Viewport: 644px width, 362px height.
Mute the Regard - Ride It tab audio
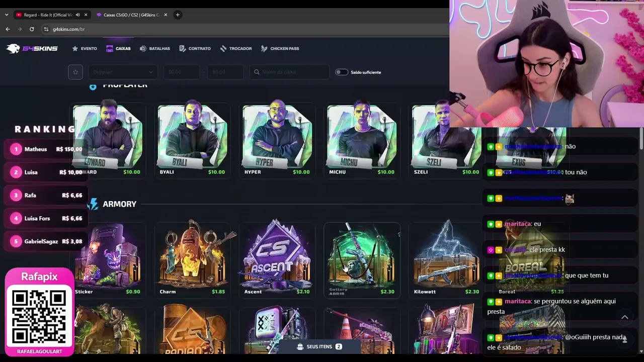tap(77, 15)
